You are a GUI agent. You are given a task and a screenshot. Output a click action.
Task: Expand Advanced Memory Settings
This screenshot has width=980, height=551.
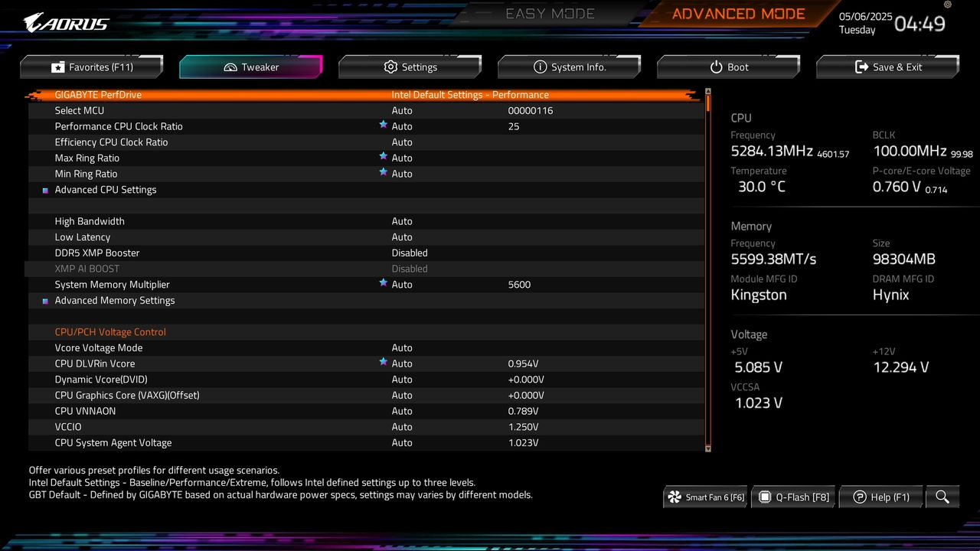(x=114, y=300)
